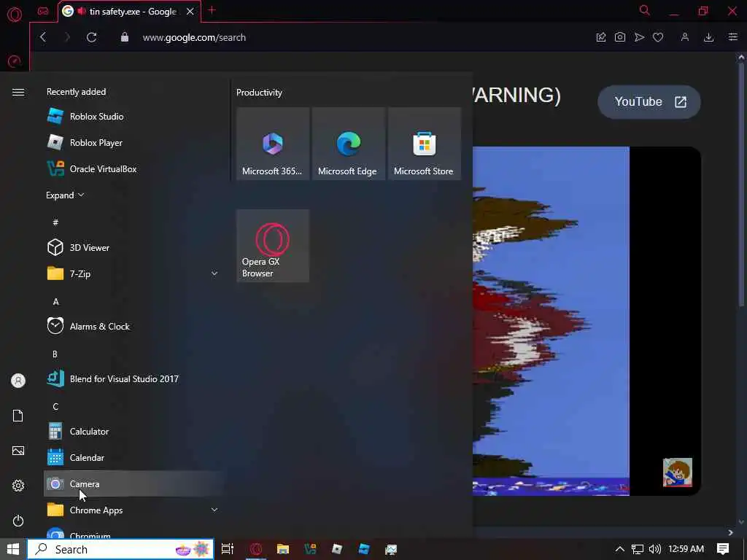Click the Opera search tabs magnifier

click(645, 10)
